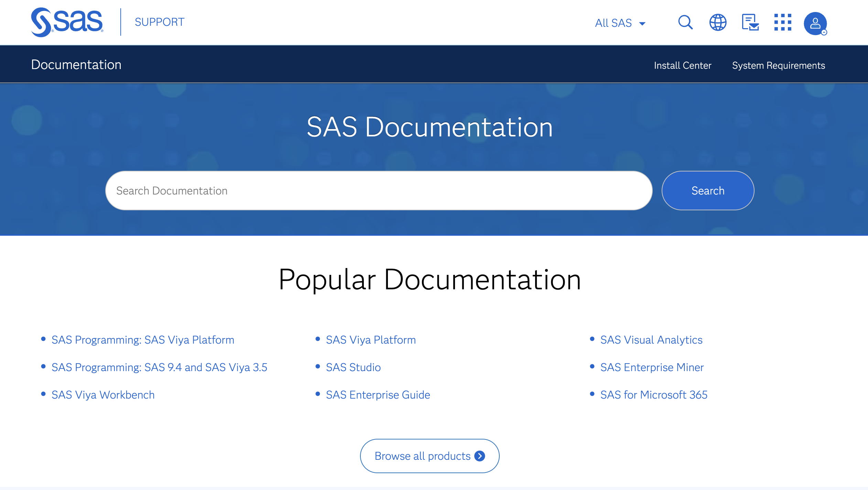Open SAS Programming: SAS Viya Platform link

click(143, 339)
